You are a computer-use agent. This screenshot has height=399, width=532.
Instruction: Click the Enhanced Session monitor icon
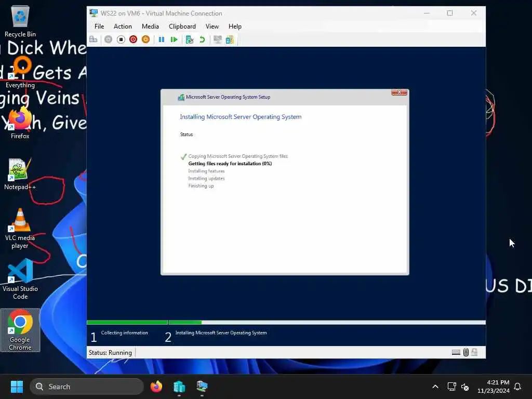click(218, 39)
